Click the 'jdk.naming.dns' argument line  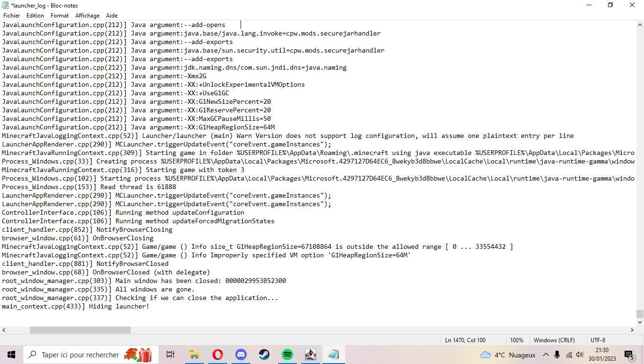point(174,67)
